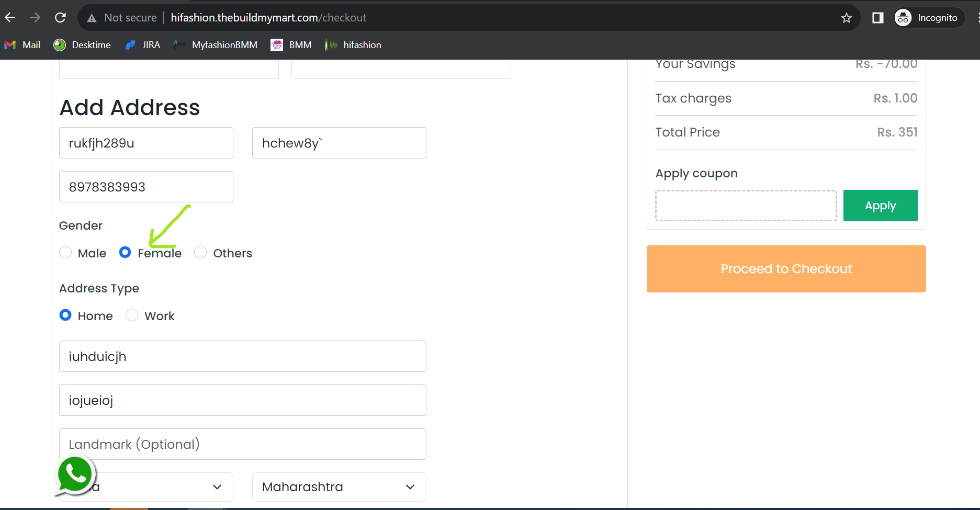Click the address line field iuhduicjh
This screenshot has height=510, width=980.
tap(243, 356)
